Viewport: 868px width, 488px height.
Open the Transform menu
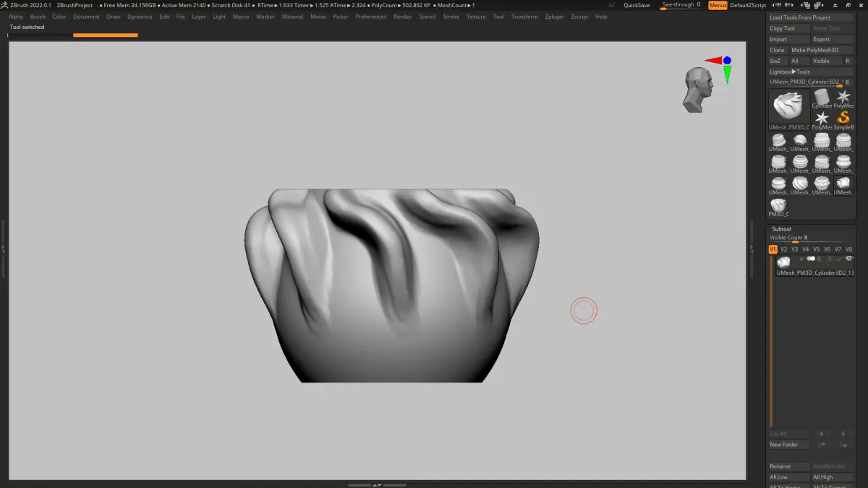[524, 17]
